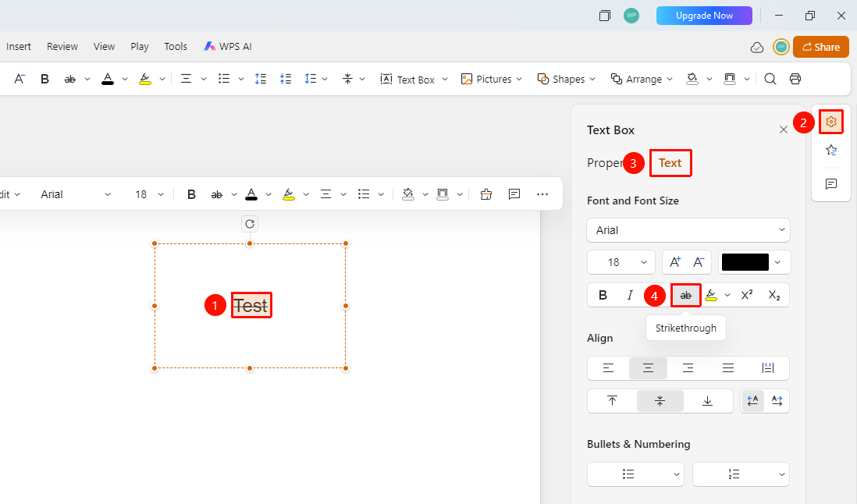Toggle Italic in the Text Box panel
This screenshot has width=857, height=504.
coord(630,296)
